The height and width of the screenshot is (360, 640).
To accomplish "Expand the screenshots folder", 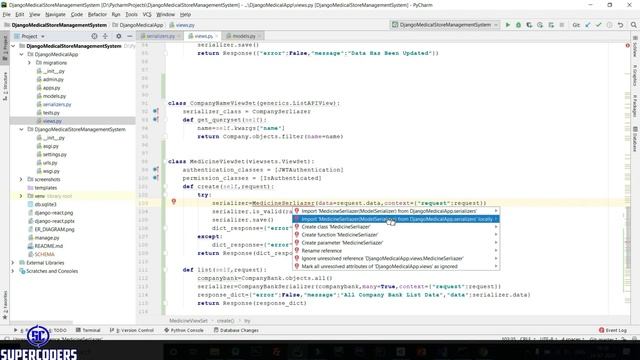I will point(21,179).
